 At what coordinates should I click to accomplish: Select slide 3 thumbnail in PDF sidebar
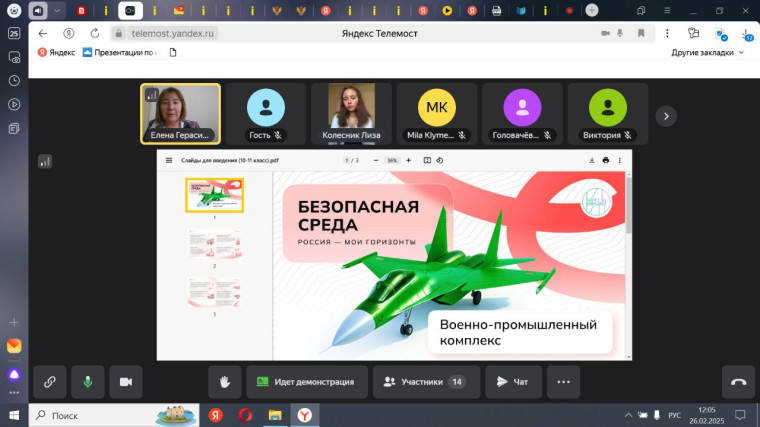tap(215, 292)
